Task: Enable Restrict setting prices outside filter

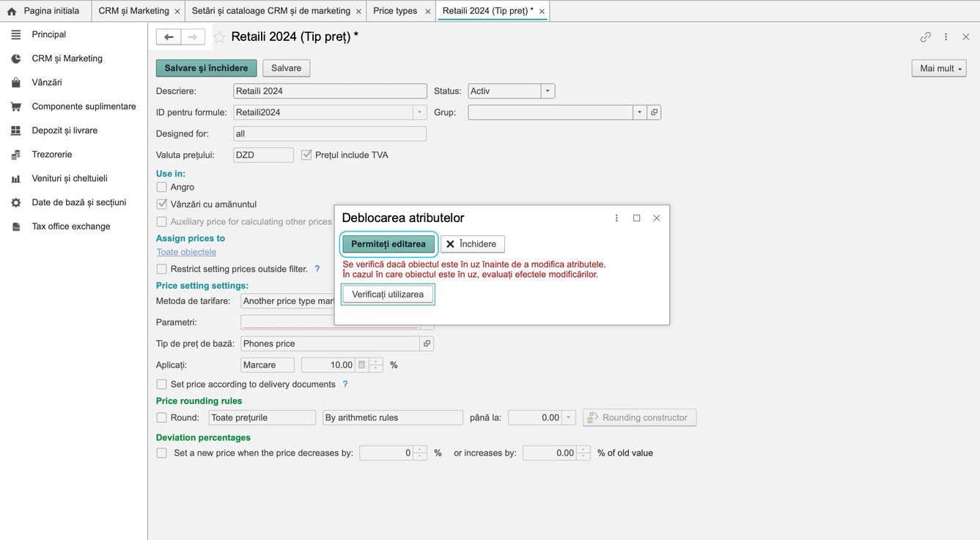Action: coord(162,269)
